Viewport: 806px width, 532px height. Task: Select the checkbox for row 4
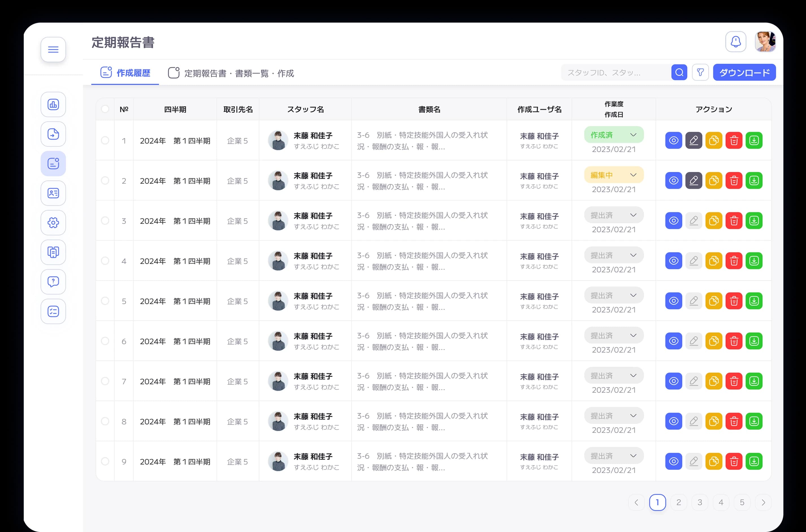pyautogui.click(x=105, y=261)
